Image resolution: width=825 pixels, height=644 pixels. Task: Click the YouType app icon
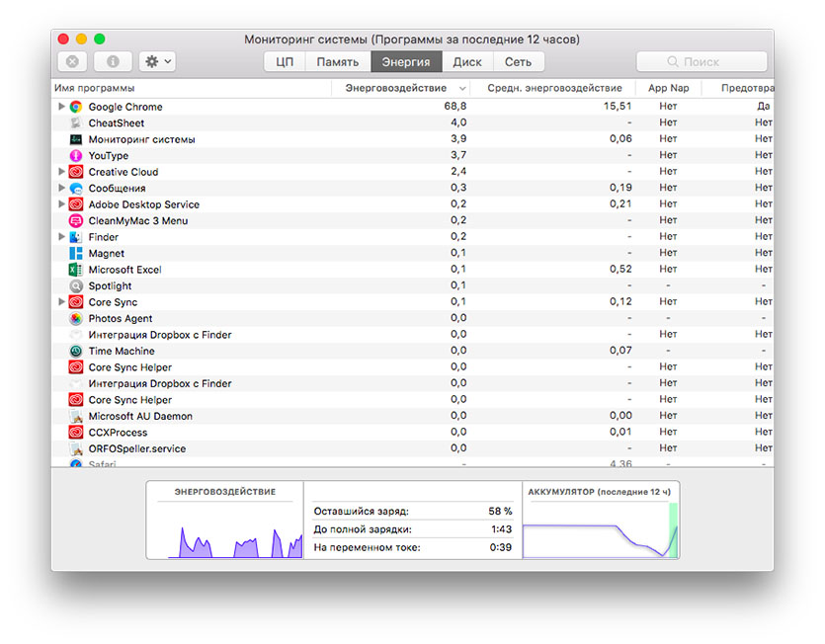pyautogui.click(x=76, y=156)
